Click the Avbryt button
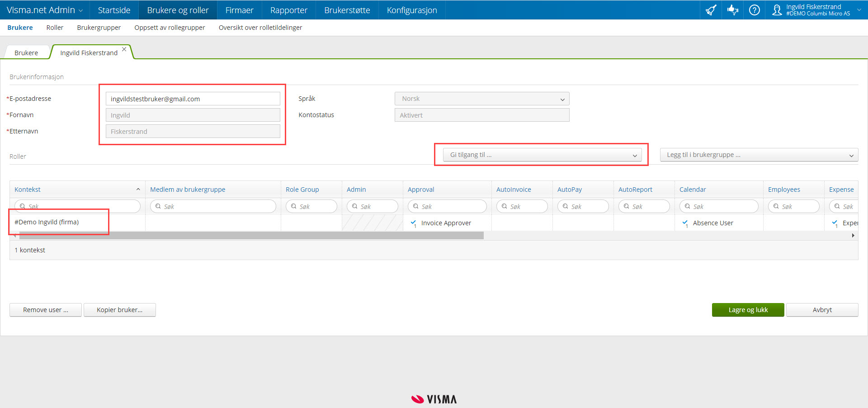This screenshot has width=868, height=408. (x=822, y=310)
